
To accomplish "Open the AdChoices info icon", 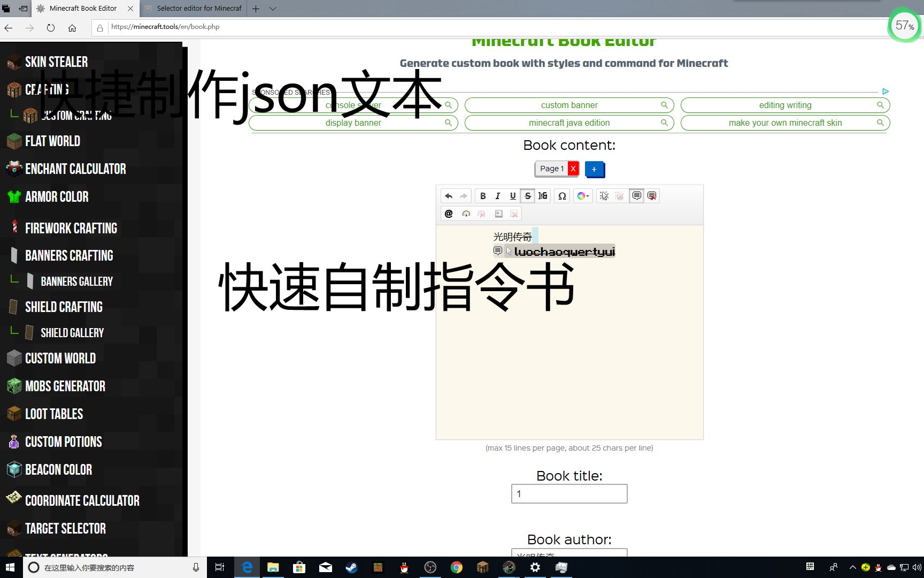I will coord(885,92).
